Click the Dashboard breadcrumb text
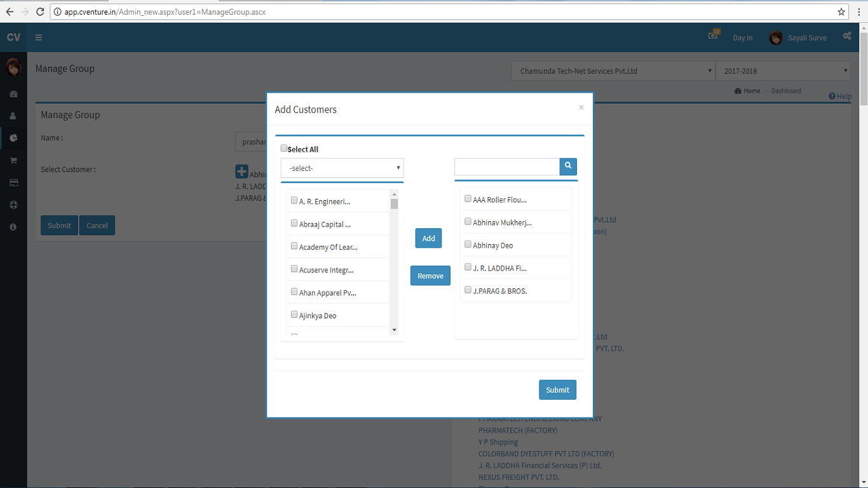 tap(786, 91)
